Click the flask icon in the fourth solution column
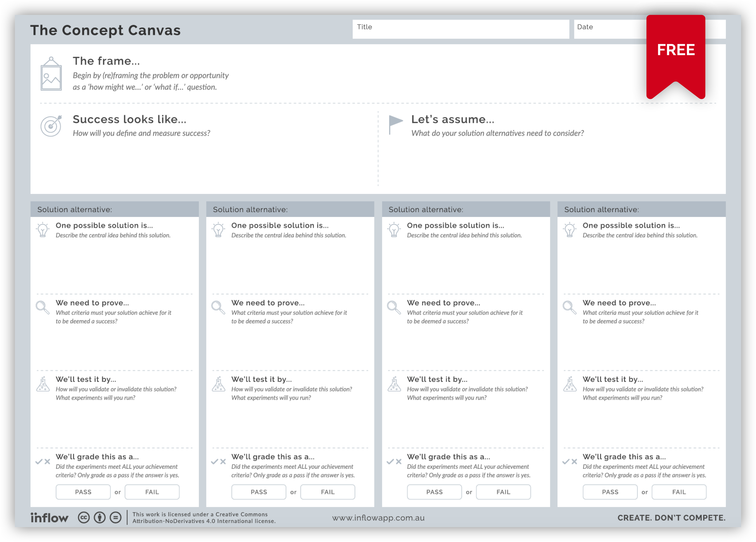756x542 pixels. [x=570, y=384]
